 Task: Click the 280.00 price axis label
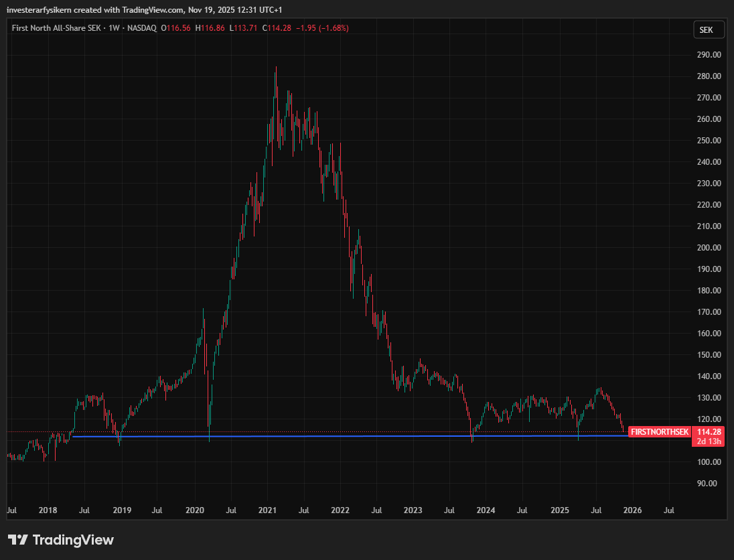tap(709, 76)
